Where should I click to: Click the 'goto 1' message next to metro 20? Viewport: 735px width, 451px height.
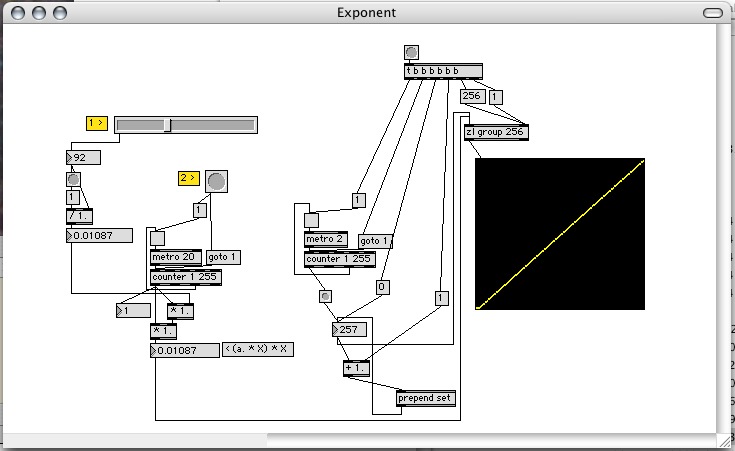(223, 257)
